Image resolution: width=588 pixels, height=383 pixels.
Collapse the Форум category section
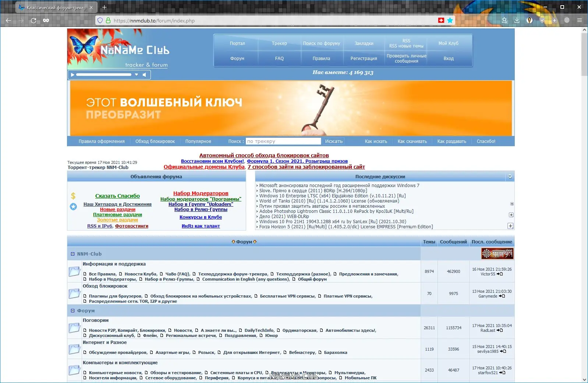pyautogui.click(x=72, y=311)
